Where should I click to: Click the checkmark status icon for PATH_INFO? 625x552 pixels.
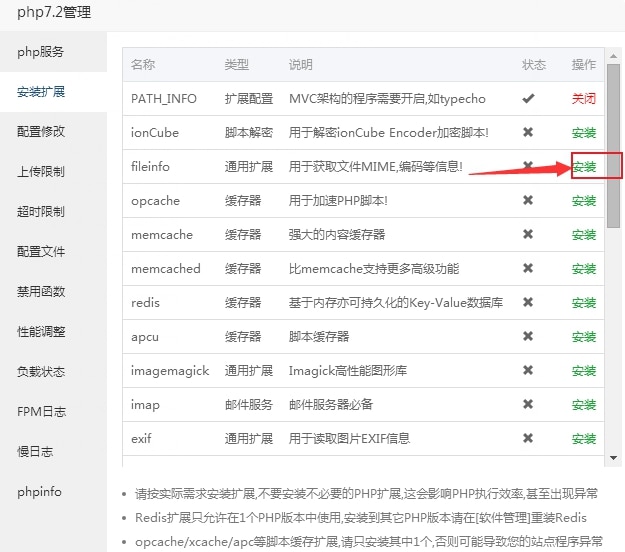tap(528, 99)
